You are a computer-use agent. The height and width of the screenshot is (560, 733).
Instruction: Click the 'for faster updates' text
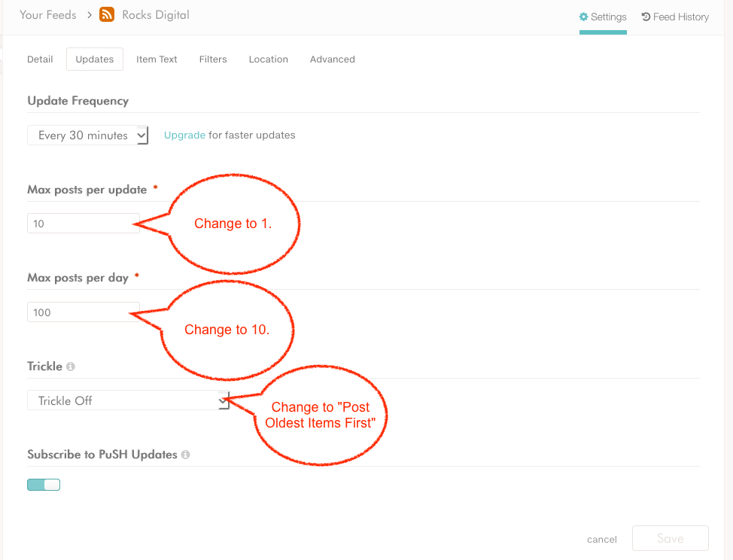pos(251,135)
